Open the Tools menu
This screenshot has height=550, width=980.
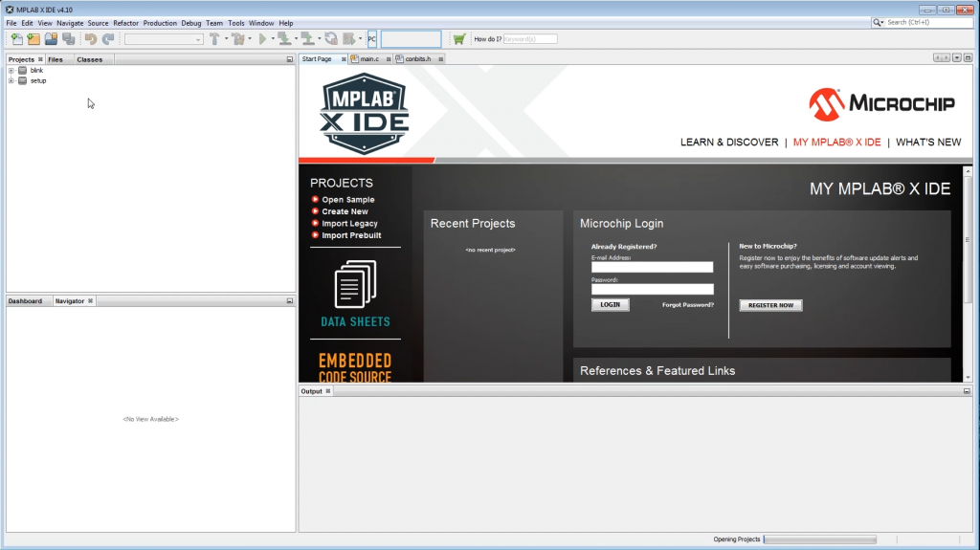pyautogui.click(x=236, y=23)
